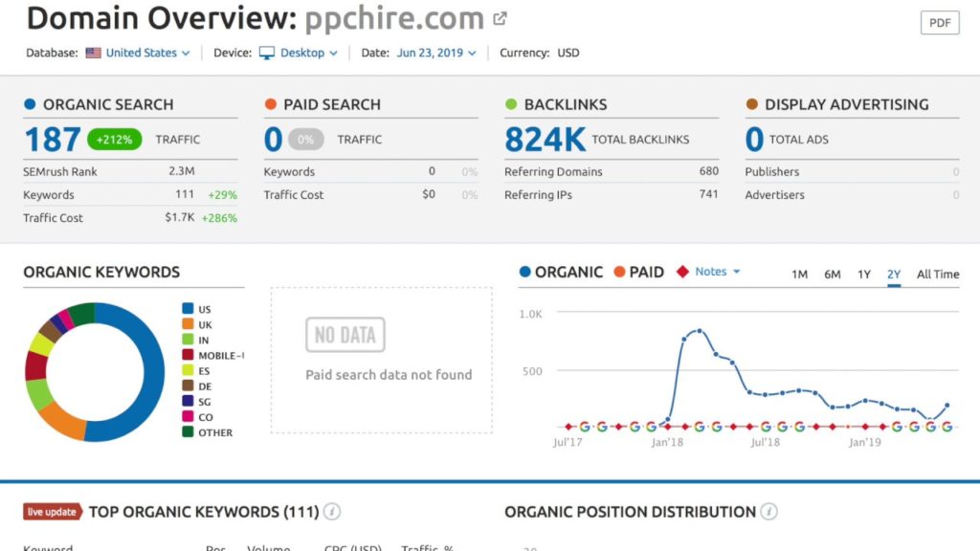
Task: Click Referring Domains value 680
Action: click(x=709, y=170)
